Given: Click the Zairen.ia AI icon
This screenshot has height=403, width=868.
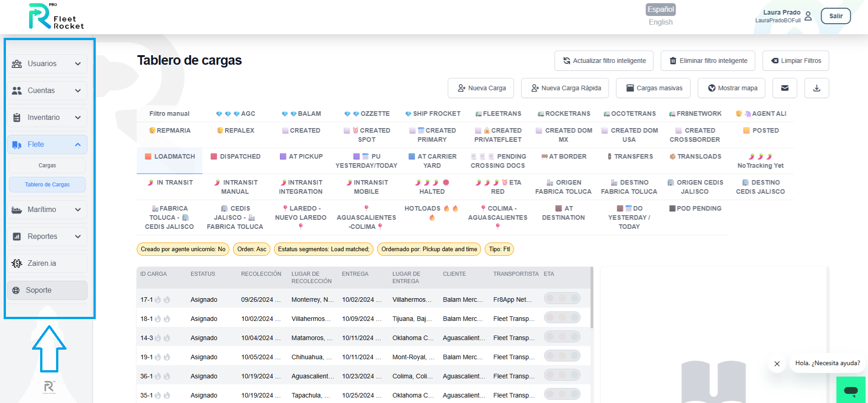Looking at the screenshot, I should click(17, 263).
